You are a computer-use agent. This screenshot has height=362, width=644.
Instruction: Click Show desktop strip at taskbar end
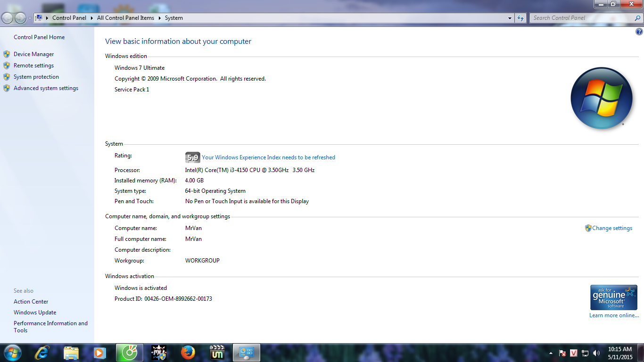pos(641,353)
